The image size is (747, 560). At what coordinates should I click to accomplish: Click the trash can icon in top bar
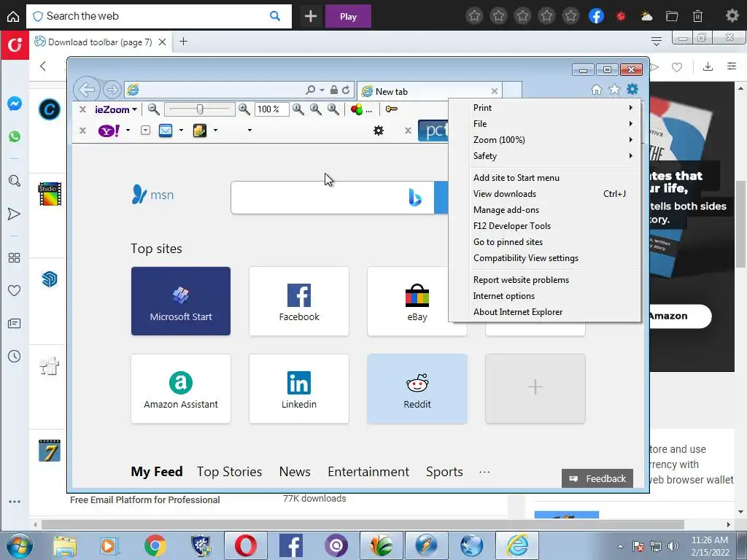coord(697,16)
